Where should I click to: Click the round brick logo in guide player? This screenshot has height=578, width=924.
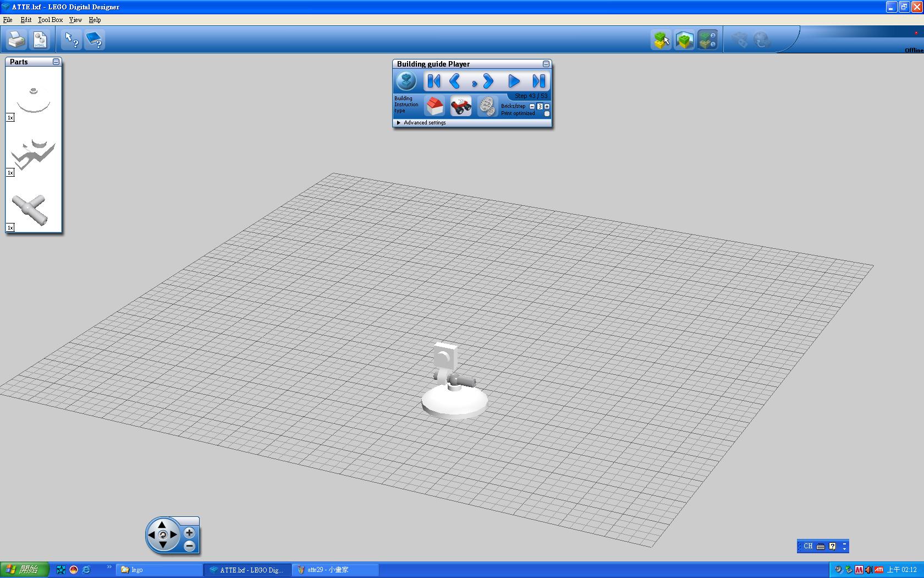(x=406, y=81)
